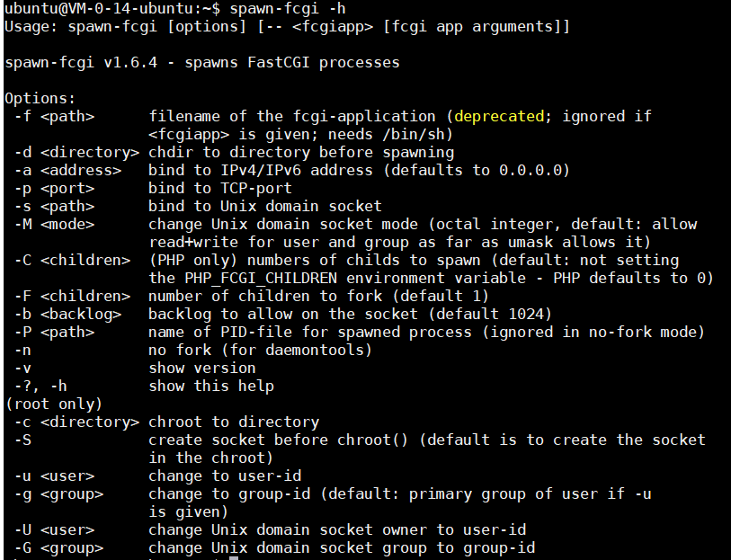
Task: Click the 'show this help' description
Action: [211, 386]
